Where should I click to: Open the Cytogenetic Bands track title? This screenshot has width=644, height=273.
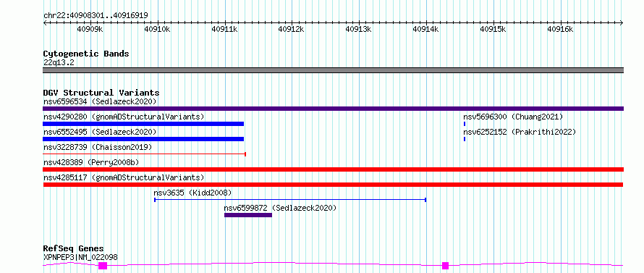pyautogui.click(x=86, y=54)
